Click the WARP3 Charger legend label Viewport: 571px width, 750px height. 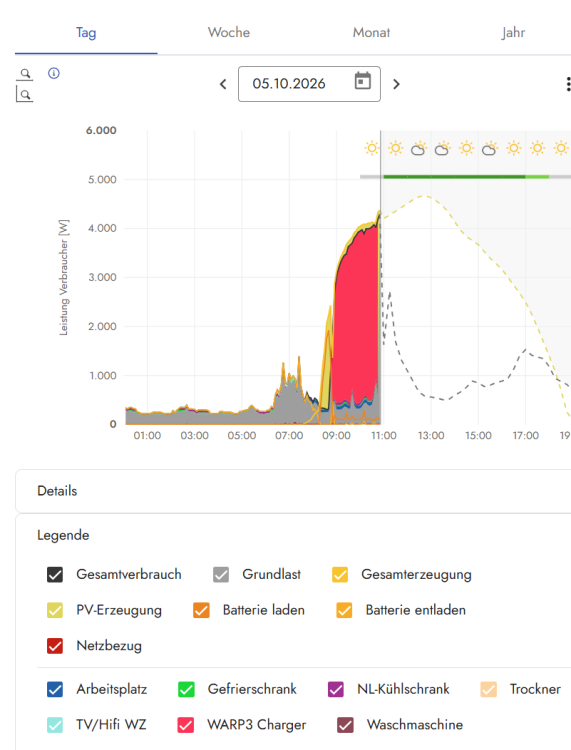click(x=257, y=725)
